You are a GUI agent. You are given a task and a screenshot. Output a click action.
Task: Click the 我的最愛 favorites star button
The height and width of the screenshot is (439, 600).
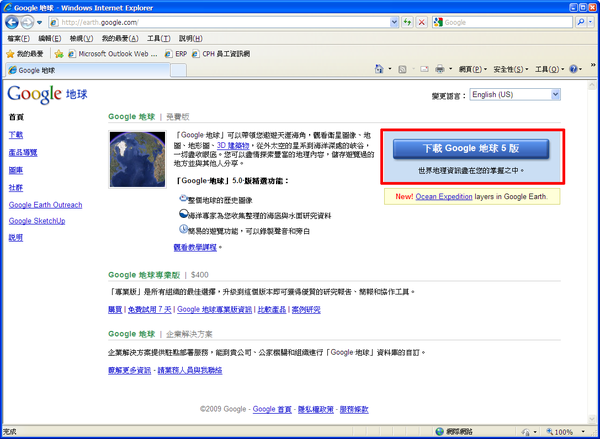coord(25,54)
